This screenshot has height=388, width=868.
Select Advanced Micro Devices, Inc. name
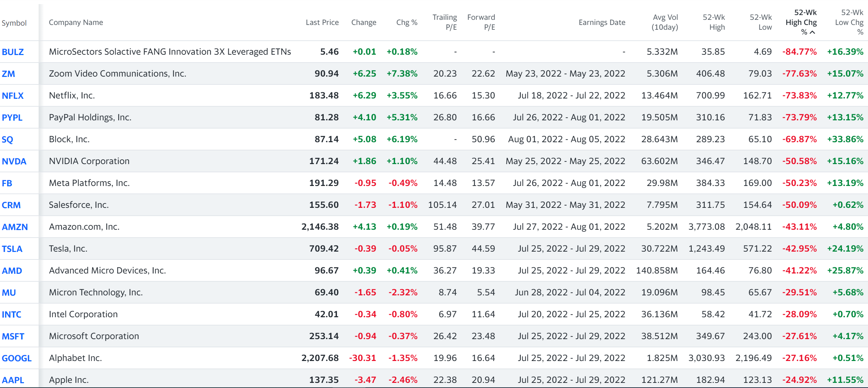pyautogui.click(x=107, y=270)
